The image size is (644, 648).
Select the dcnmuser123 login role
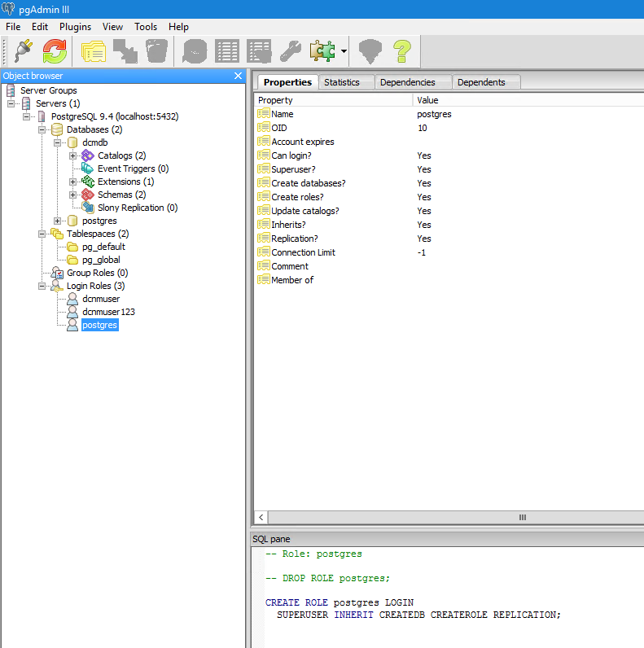click(109, 312)
